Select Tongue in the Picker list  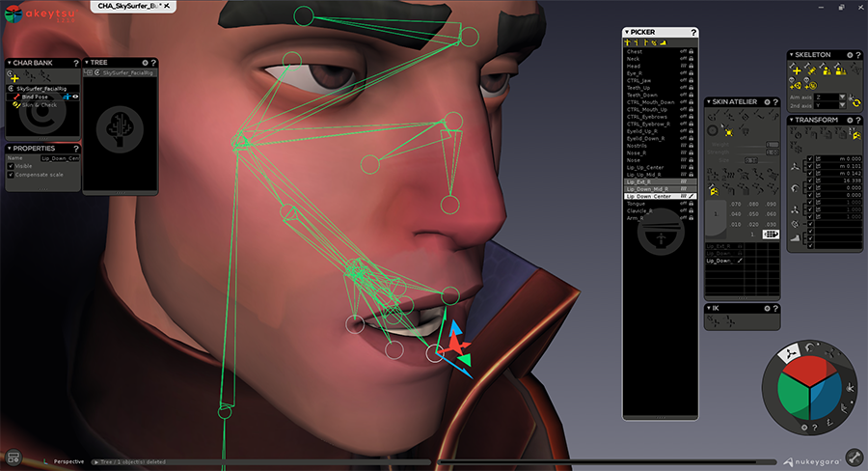point(660,204)
